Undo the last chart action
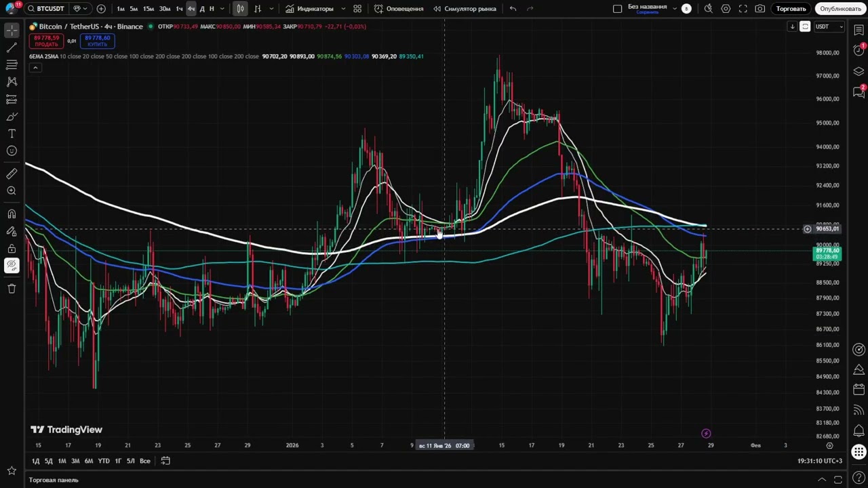 (513, 9)
